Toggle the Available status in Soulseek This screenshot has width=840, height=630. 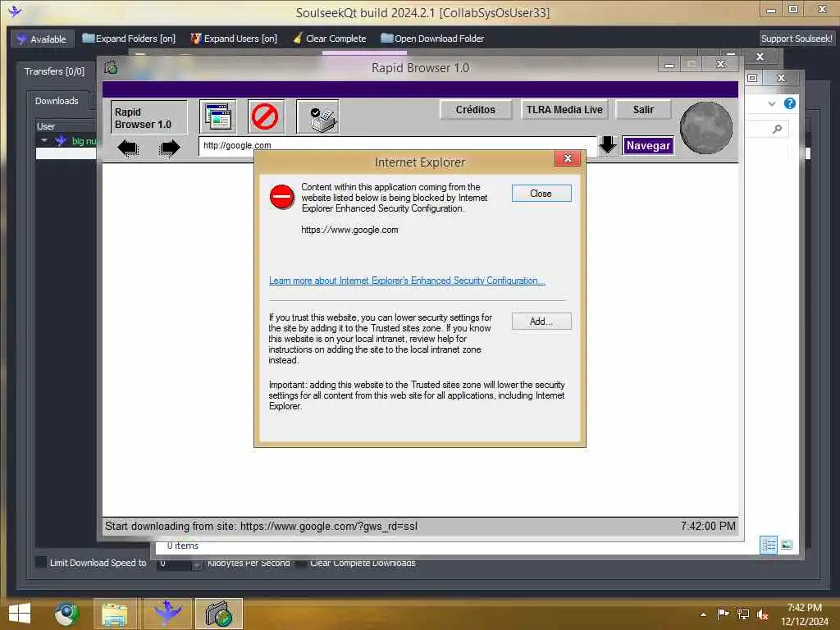coord(42,39)
